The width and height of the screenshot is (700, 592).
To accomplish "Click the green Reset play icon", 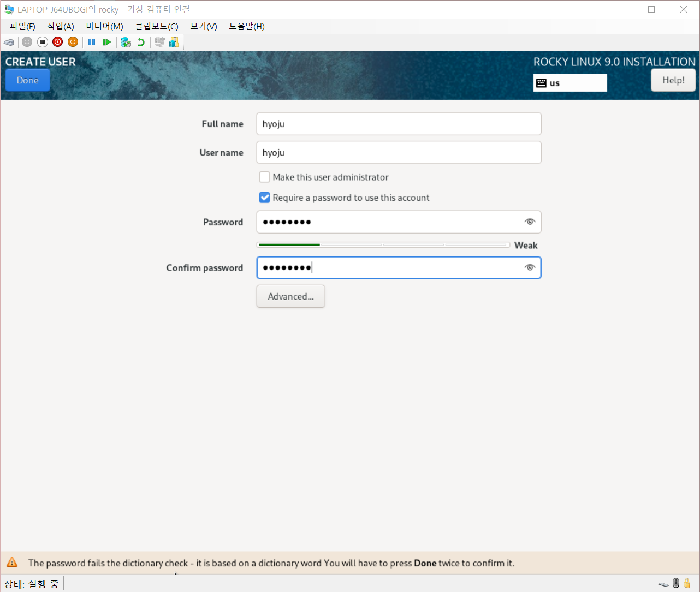I will [x=107, y=42].
